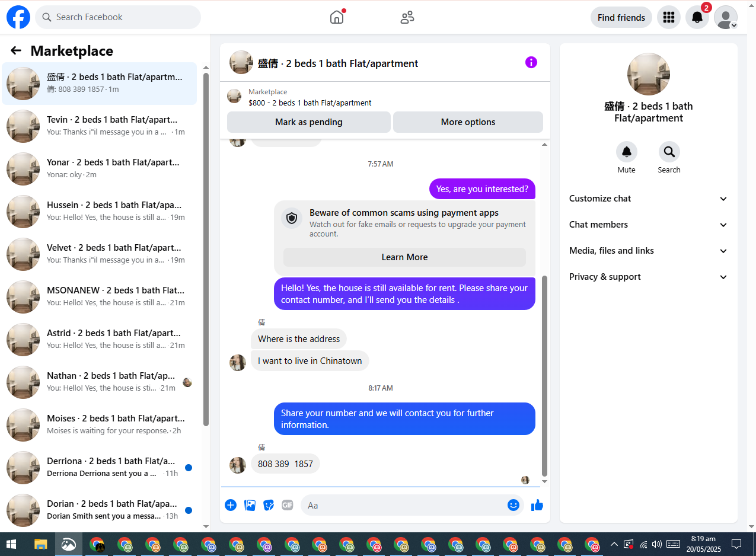Viewport: 756px width, 556px height.
Task: Choose a sticker icon
Action: point(269,505)
